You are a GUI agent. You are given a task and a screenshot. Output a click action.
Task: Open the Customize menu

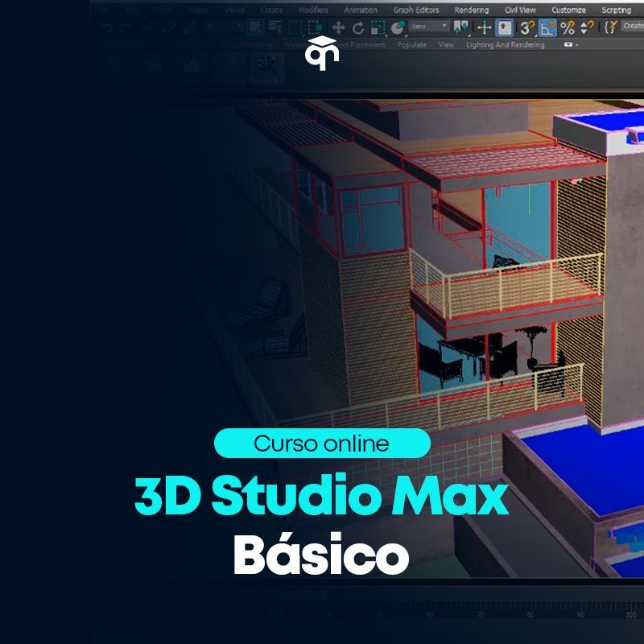pos(568,10)
